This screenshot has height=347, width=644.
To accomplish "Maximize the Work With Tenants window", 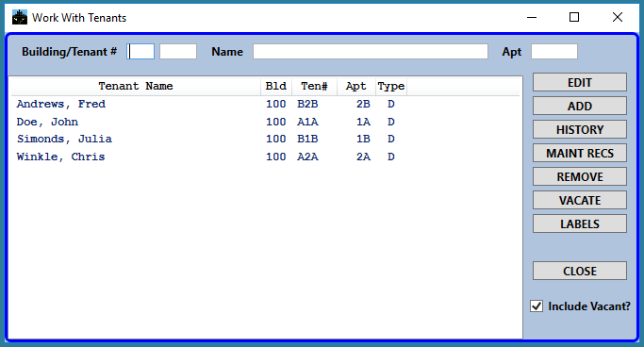I will pyautogui.click(x=574, y=17).
